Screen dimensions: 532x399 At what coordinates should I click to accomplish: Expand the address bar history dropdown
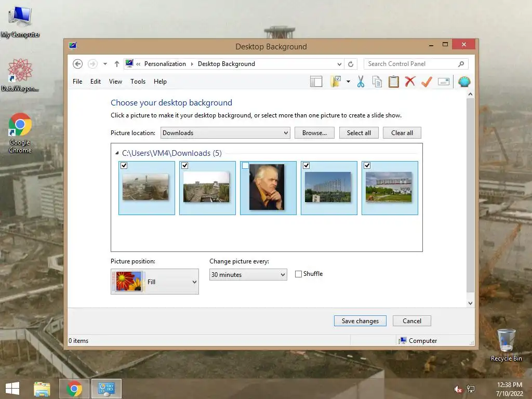(x=339, y=64)
